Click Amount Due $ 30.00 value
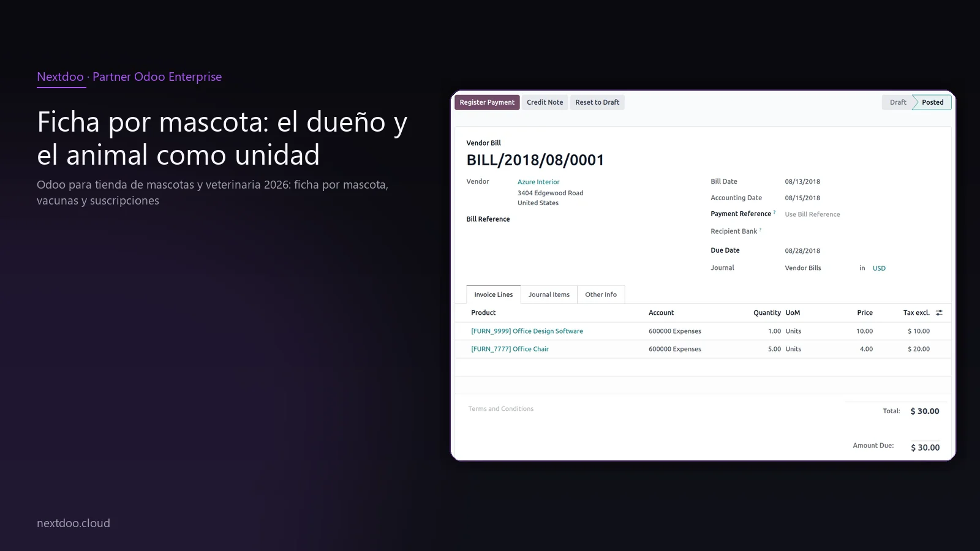Screen dimensions: 980x551 point(925,448)
